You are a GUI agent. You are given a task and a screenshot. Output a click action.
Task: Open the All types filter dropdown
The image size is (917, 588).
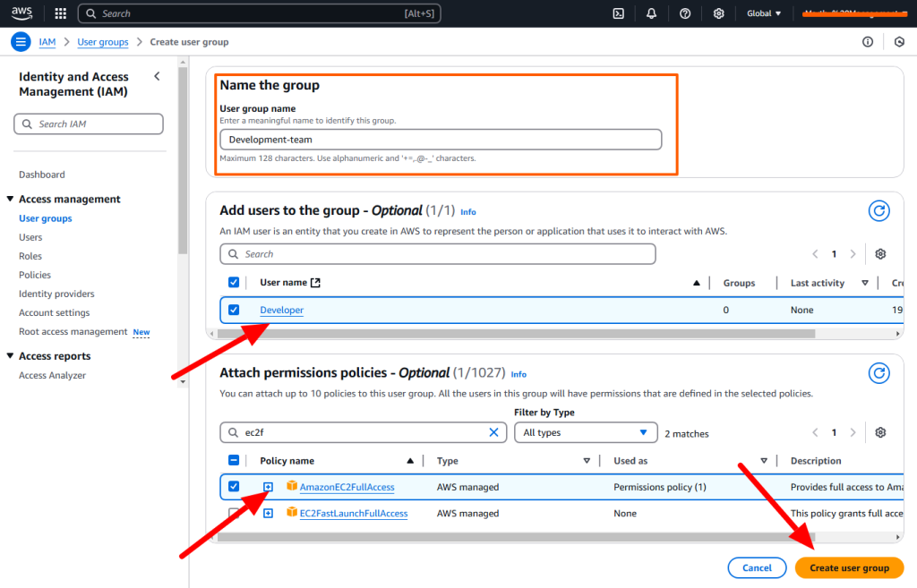(x=586, y=432)
